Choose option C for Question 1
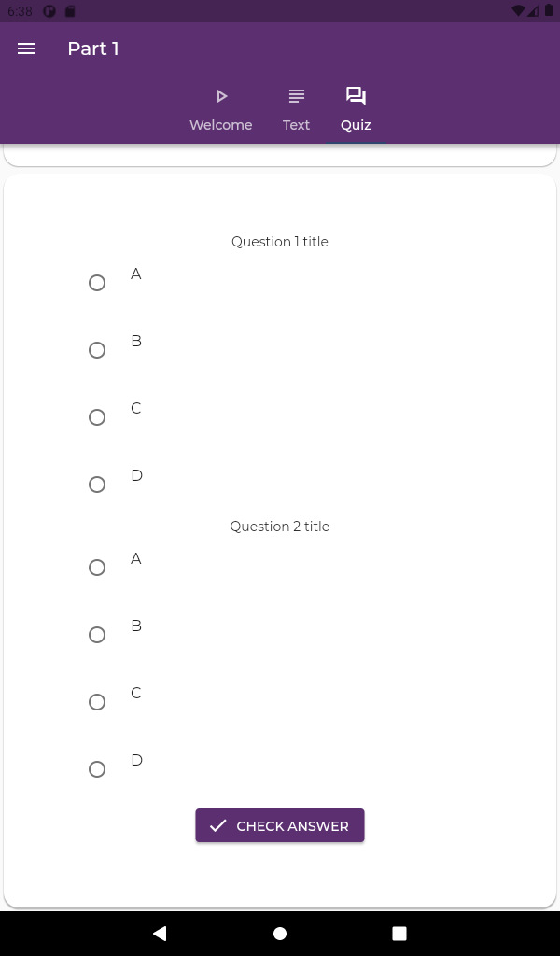560x956 pixels. pyautogui.click(x=97, y=417)
